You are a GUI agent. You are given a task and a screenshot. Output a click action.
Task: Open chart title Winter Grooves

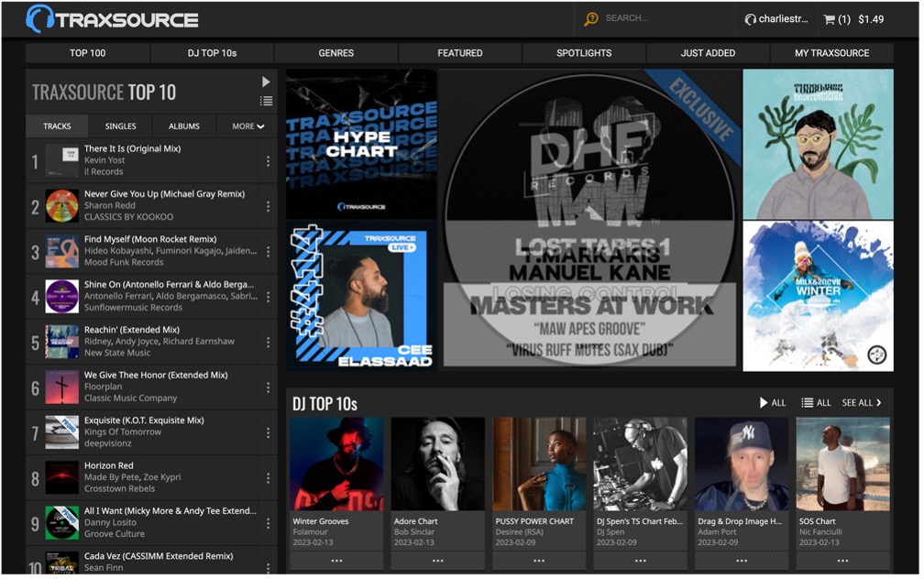coord(321,521)
